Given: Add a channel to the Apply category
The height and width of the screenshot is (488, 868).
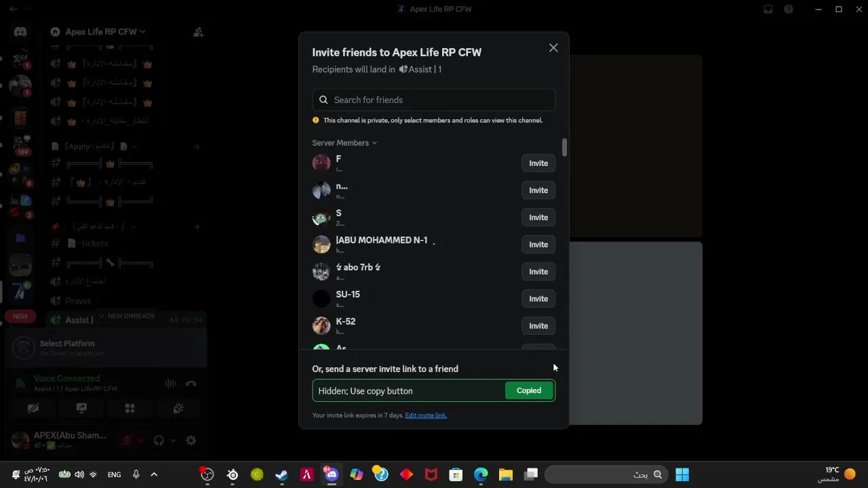Looking at the screenshot, I should tap(197, 146).
